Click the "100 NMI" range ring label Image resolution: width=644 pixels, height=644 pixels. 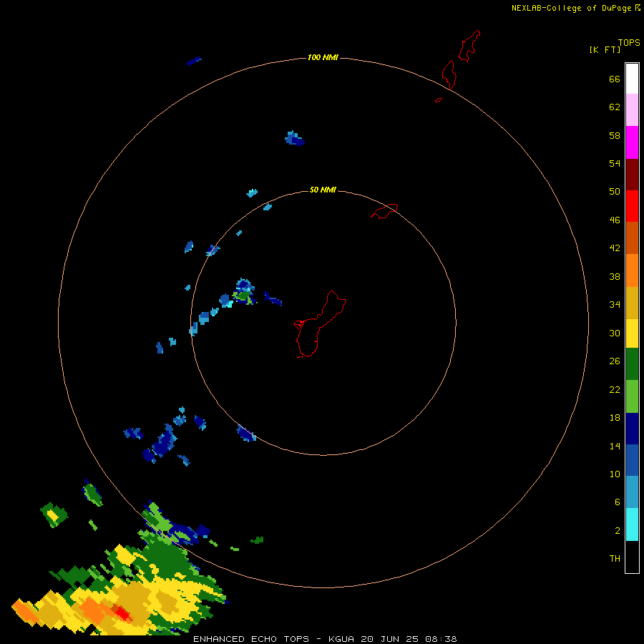coord(323,57)
